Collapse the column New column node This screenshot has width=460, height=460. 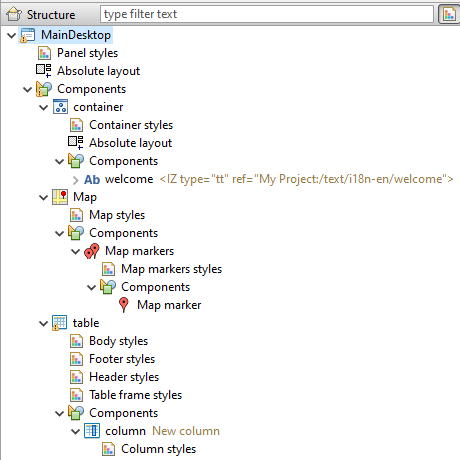(x=76, y=432)
